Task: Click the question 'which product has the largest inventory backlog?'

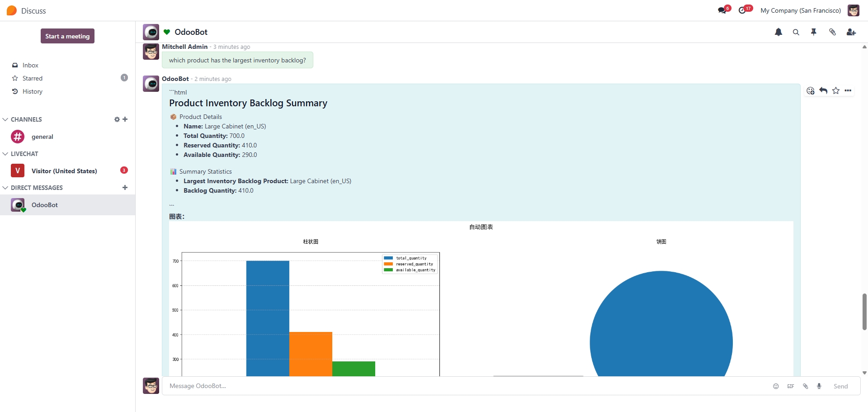Action: [237, 60]
